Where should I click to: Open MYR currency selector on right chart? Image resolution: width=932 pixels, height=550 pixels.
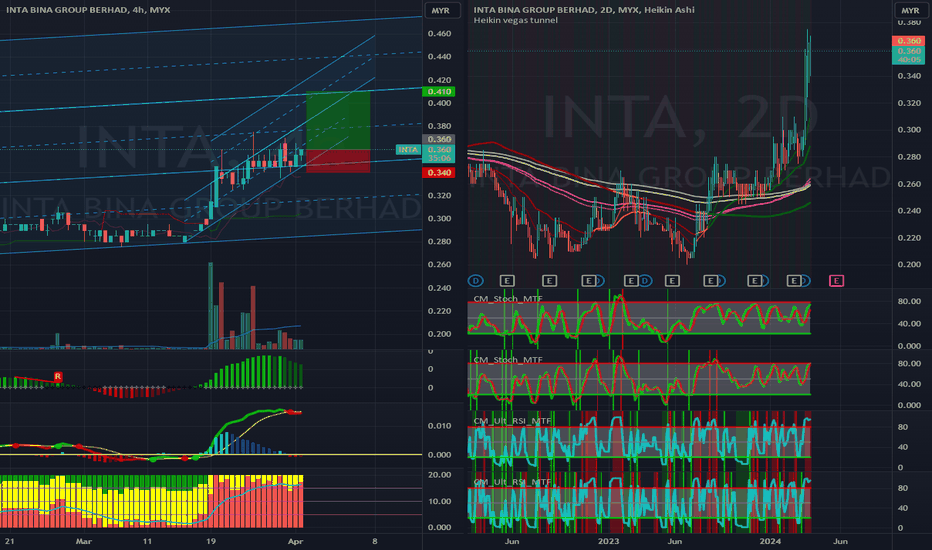pos(911,11)
